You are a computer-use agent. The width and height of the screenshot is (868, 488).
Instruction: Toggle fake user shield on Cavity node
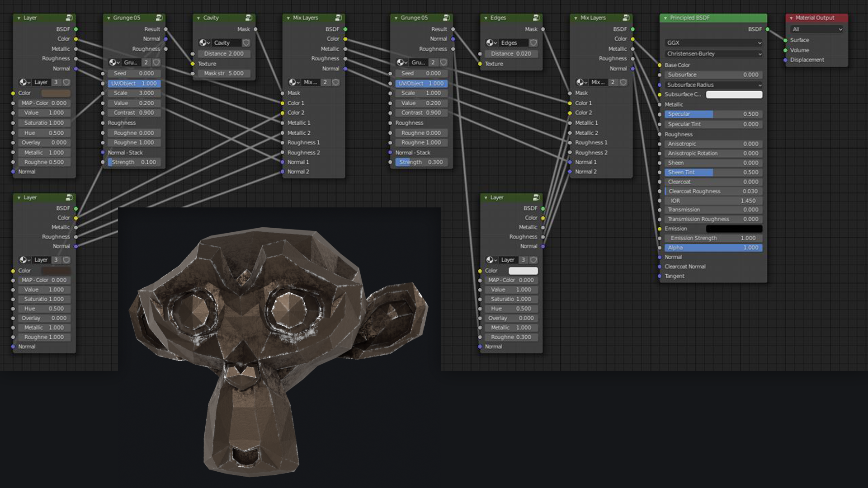(246, 43)
